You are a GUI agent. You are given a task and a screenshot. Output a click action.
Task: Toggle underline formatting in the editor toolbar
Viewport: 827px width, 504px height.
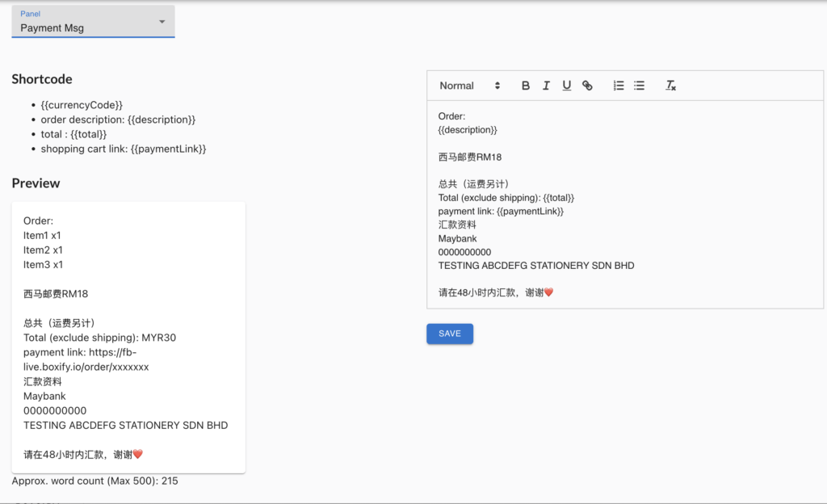[x=566, y=86]
